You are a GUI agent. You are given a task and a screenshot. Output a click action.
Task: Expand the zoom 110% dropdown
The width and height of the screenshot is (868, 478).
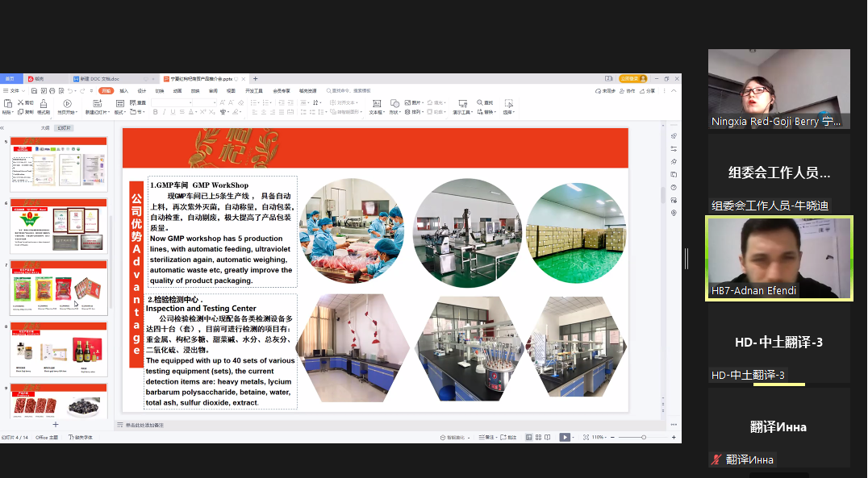(605, 438)
